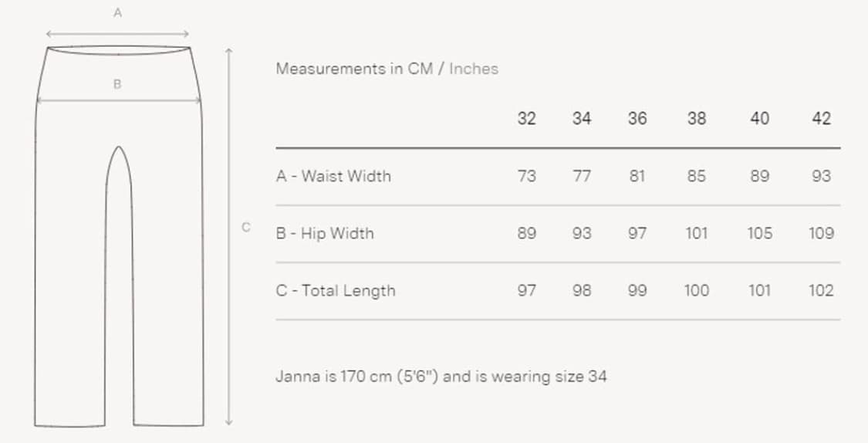The height and width of the screenshot is (443, 868).
Task: Click the "B - Hip Width" row label
Action: (325, 233)
